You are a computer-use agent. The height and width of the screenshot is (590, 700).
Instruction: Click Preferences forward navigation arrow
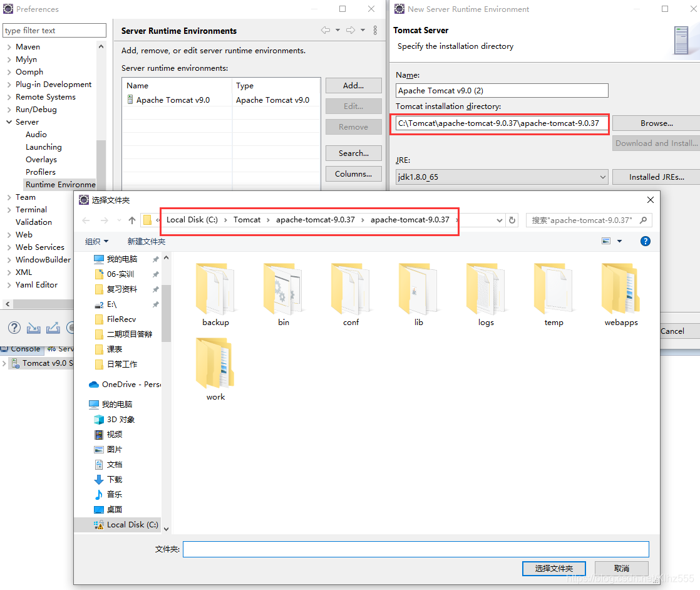351,30
